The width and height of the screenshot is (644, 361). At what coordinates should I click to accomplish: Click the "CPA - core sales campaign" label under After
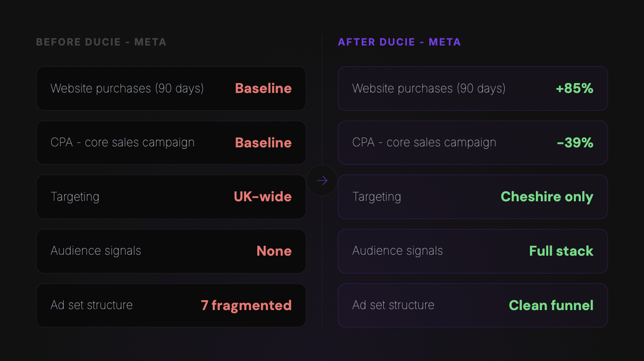click(x=424, y=142)
